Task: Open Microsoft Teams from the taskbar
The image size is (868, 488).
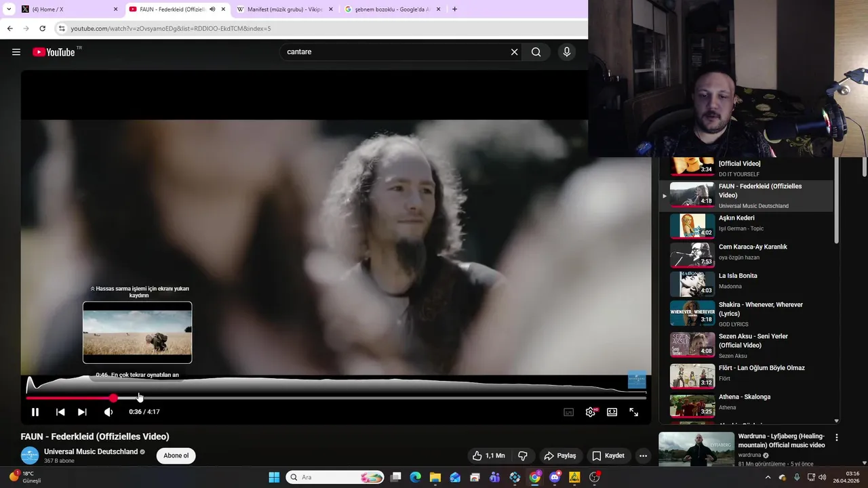Action: (495, 477)
